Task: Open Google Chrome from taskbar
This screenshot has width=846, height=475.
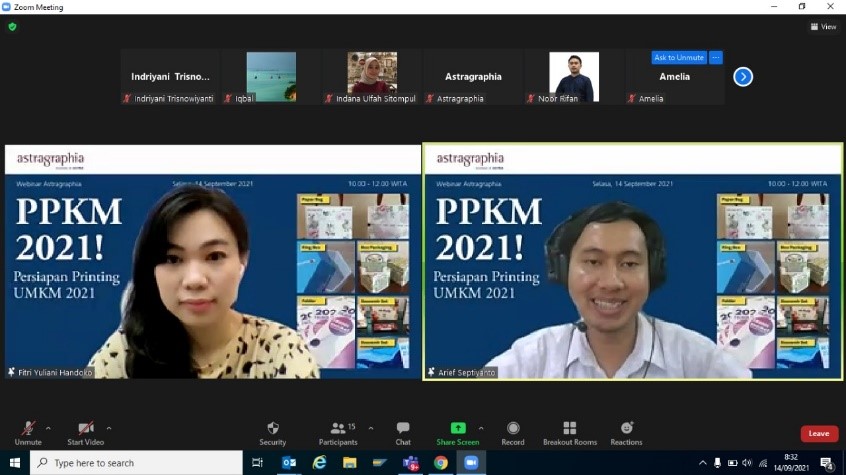Action: (441, 463)
